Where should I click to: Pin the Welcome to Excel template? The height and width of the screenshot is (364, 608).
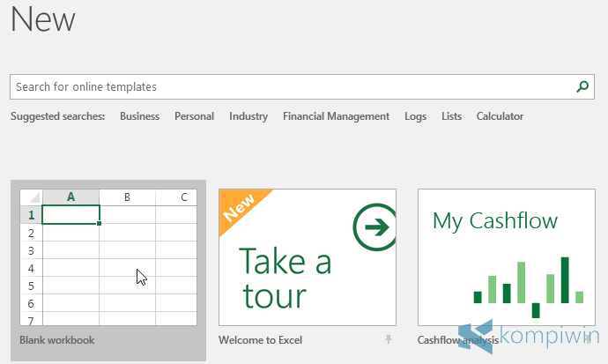[387, 339]
